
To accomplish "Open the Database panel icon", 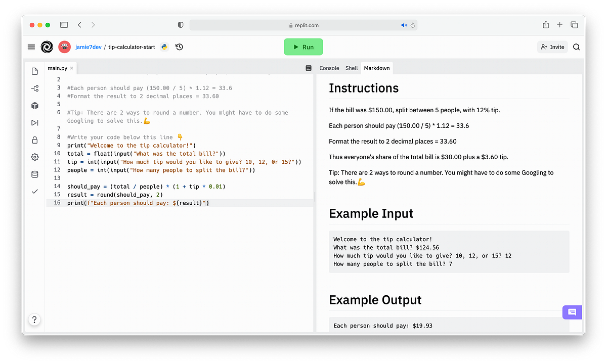I will (x=34, y=174).
